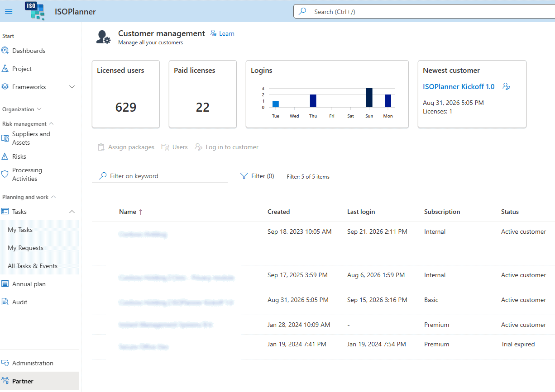Click the 'Jan 19, 2024 7:54 PM' cell

tap(377, 344)
